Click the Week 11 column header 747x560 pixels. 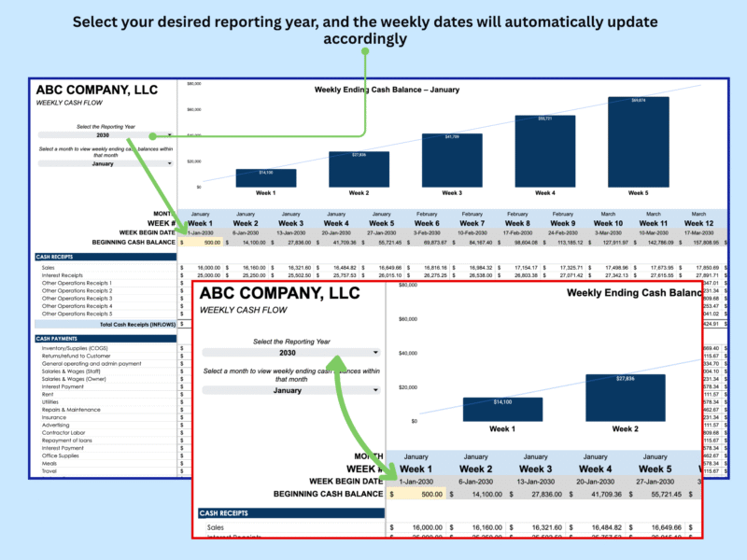(x=653, y=223)
